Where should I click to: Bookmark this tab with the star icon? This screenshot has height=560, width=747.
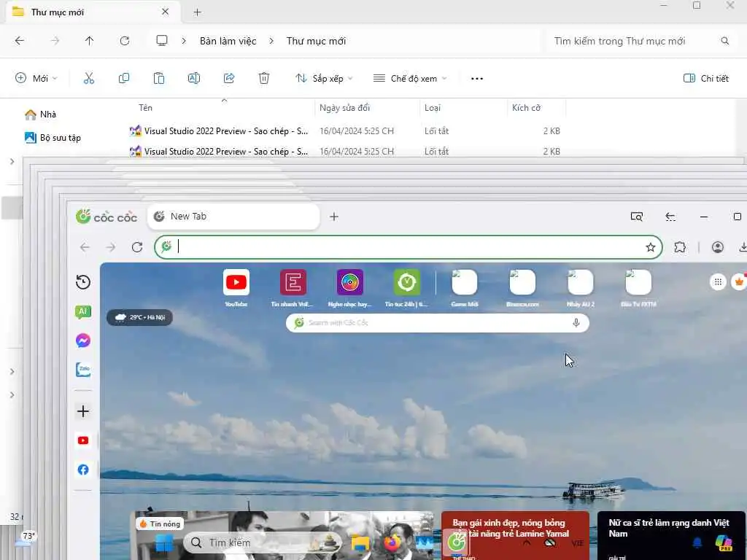pos(650,247)
